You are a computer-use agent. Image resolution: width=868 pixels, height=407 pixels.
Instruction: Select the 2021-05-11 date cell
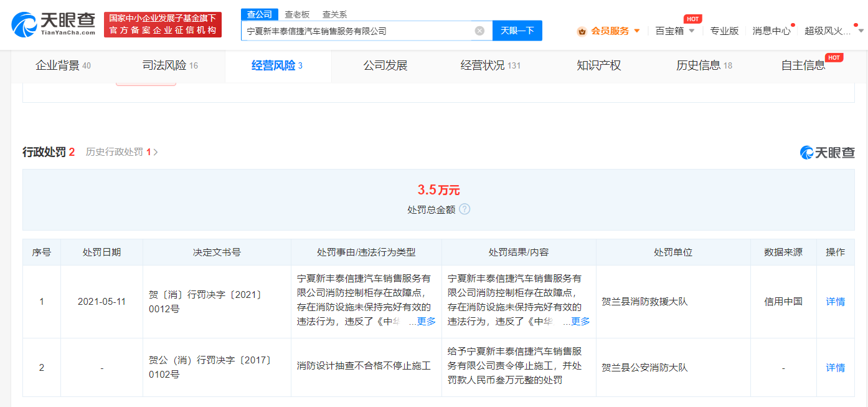coord(102,302)
